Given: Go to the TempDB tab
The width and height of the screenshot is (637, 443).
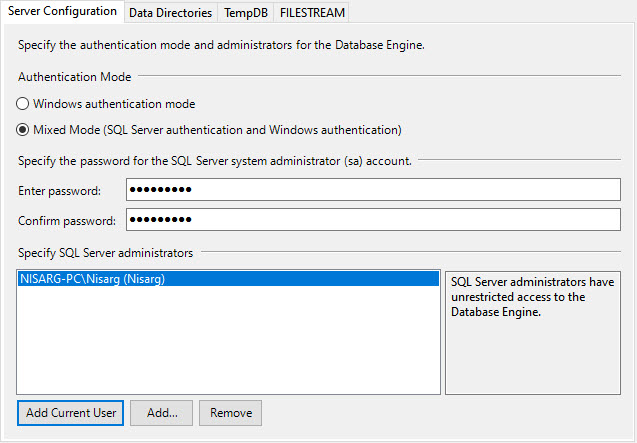Looking at the screenshot, I should [246, 13].
